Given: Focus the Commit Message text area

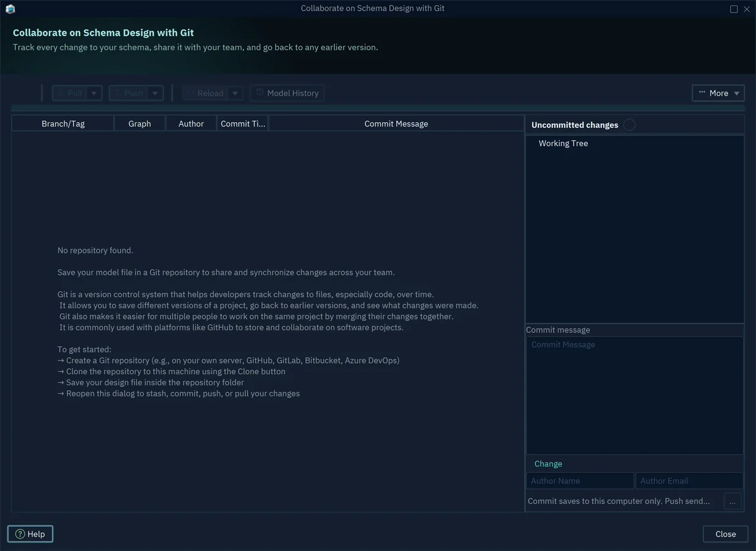Looking at the screenshot, I should (635, 396).
